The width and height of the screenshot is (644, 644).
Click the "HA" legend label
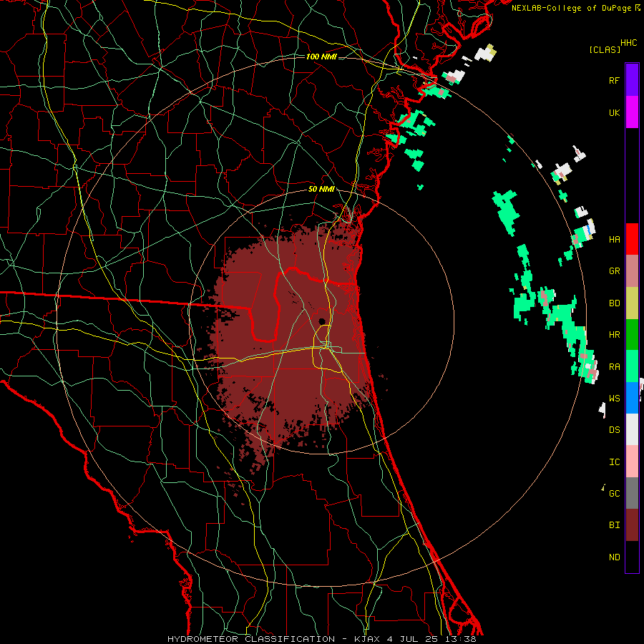pos(614,239)
